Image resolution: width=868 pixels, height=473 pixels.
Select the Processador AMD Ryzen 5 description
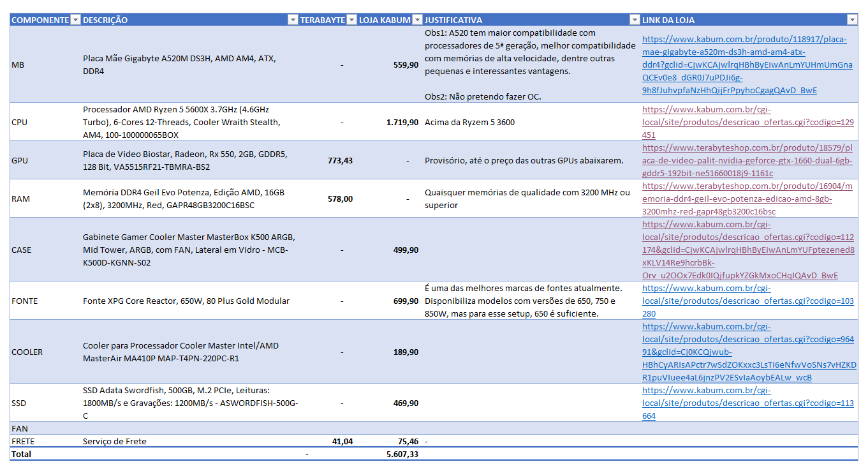click(x=190, y=122)
